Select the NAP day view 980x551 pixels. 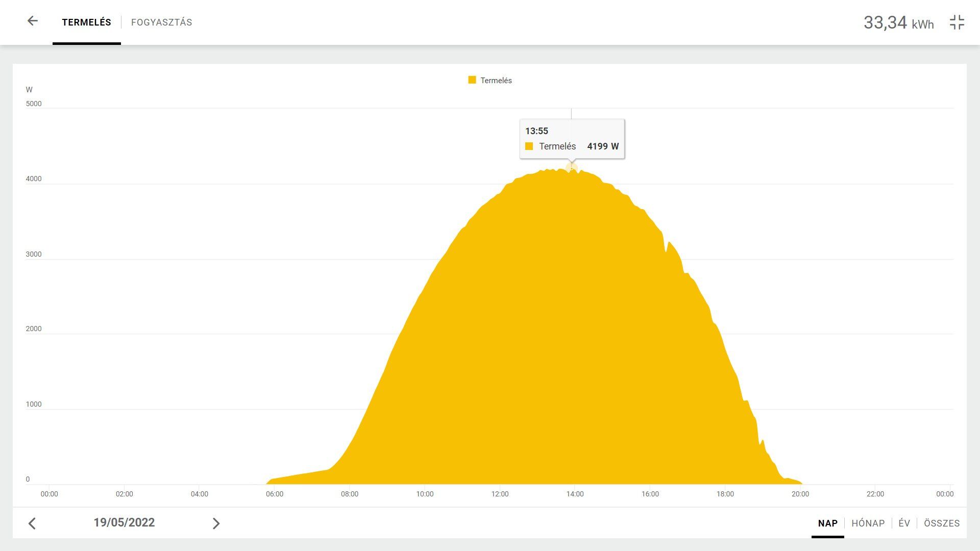coord(827,523)
